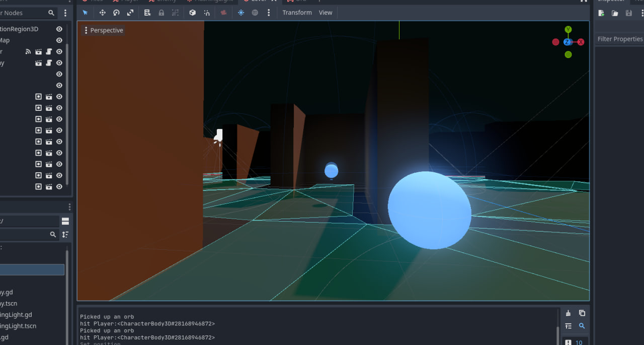Switch to the Rotate Mode tool
This screenshot has height=345, width=644.
[x=116, y=13]
